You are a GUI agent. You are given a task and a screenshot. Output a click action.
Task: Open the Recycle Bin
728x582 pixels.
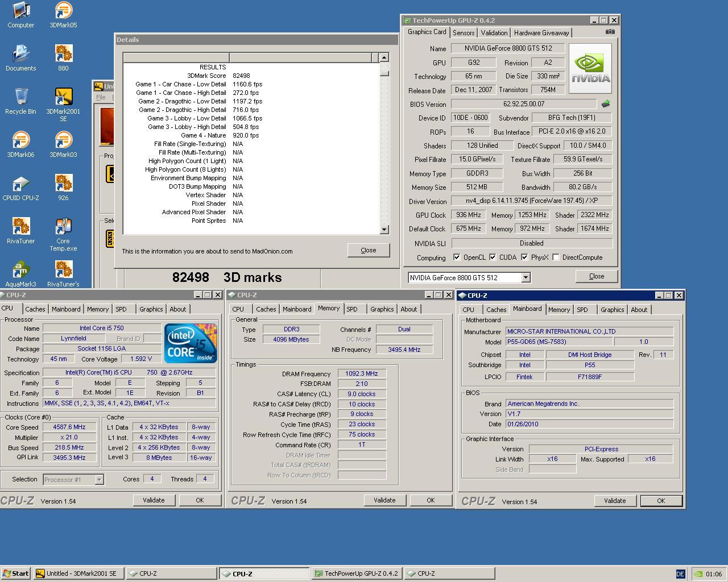(20, 102)
